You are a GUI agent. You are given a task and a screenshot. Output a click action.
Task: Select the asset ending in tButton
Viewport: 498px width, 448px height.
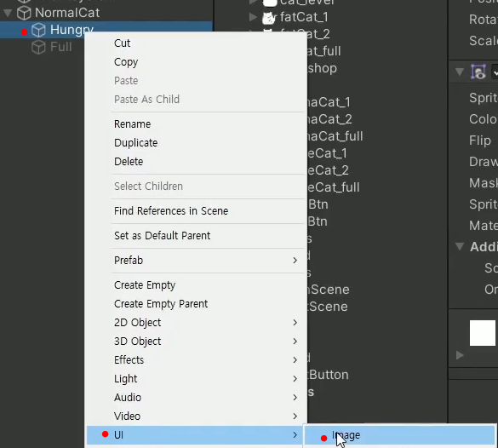point(328,376)
